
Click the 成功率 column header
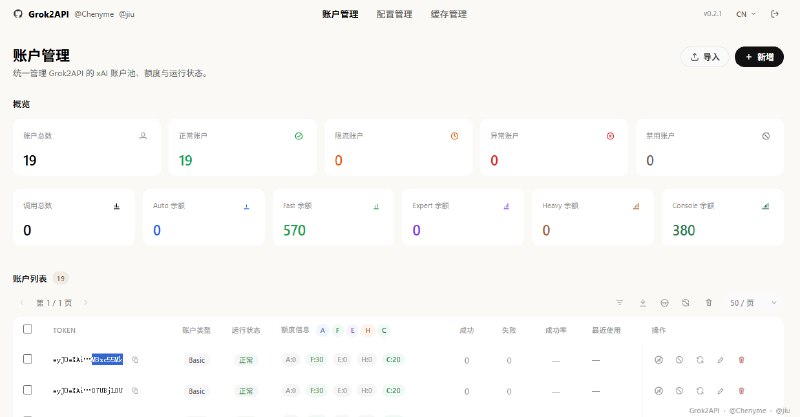(556, 330)
